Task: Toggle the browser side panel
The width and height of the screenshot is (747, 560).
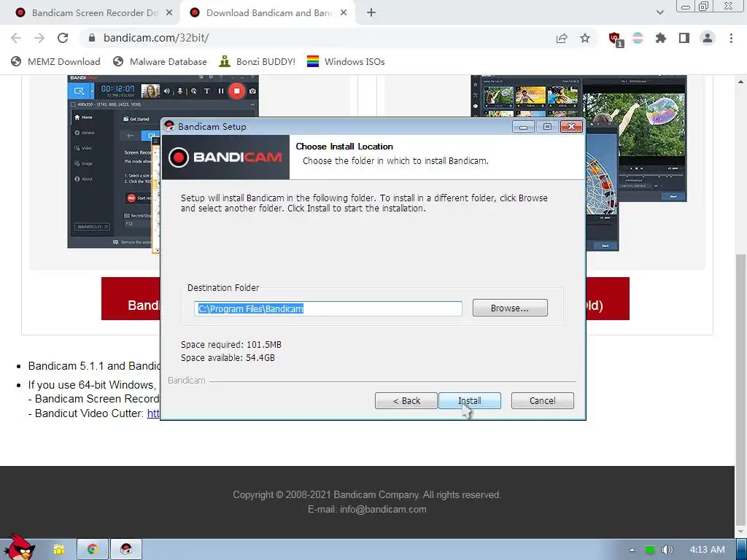Action: (x=684, y=38)
